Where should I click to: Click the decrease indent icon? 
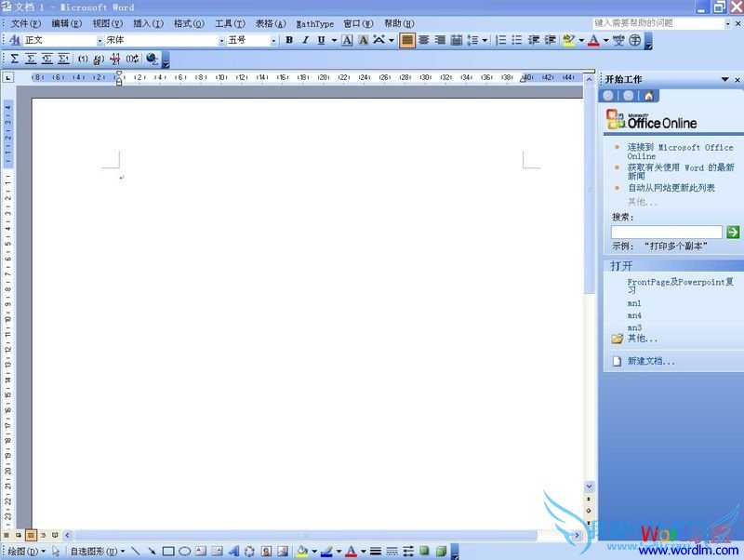[533, 40]
